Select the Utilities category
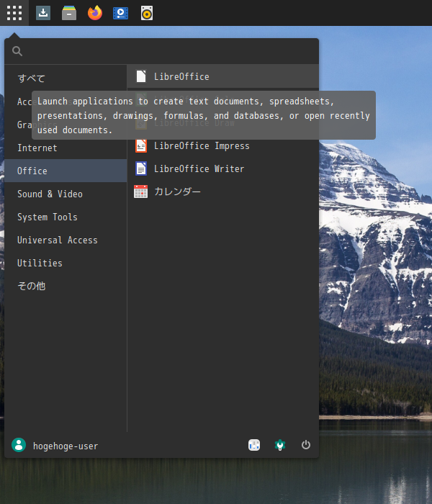This screenshot has width=432, height=504. pos(66,263)
